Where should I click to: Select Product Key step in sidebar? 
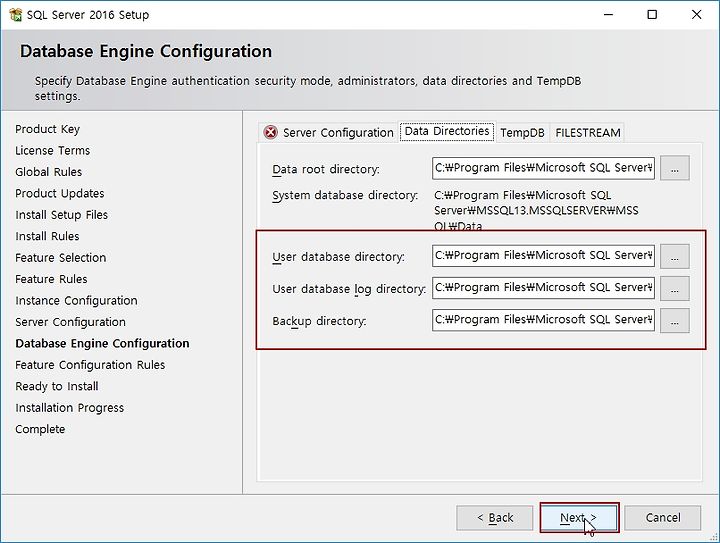47,129
